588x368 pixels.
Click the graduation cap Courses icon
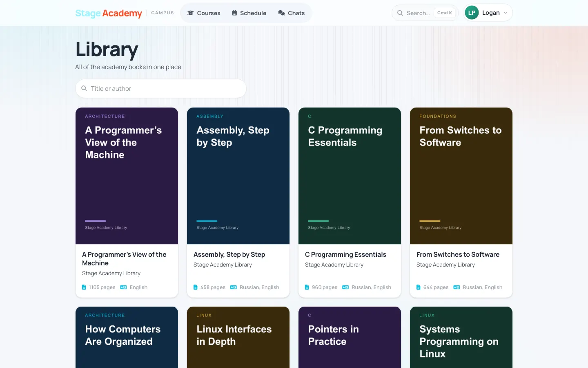[190, 13]
